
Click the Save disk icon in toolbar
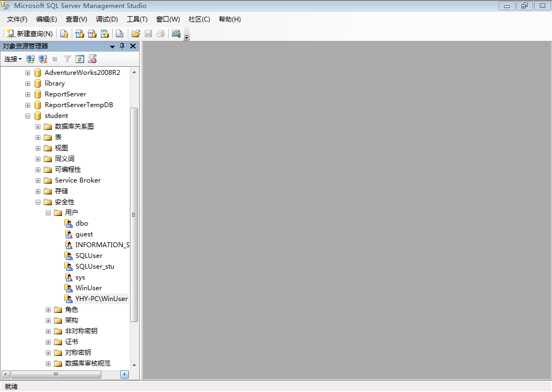tap(148, 34)
